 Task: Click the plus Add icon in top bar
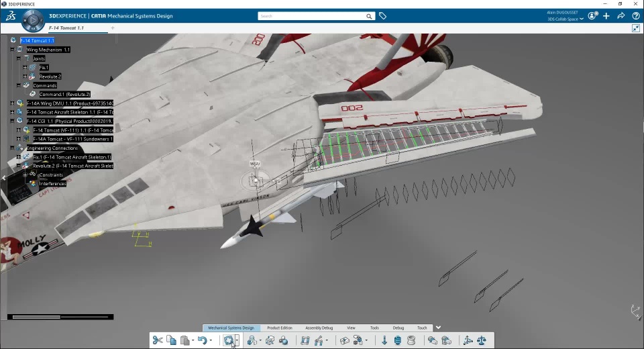[x=606, y=15]
